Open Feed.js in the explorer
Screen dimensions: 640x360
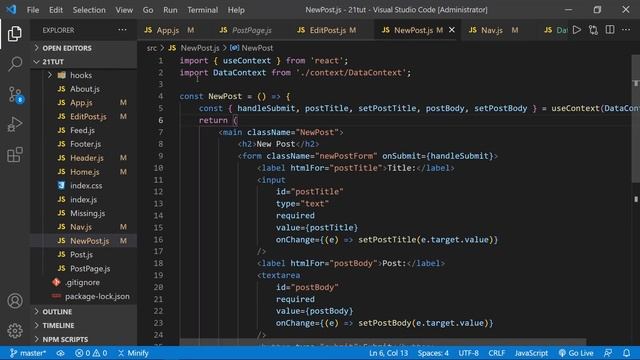pyautogui.click(x=84, y=130)
